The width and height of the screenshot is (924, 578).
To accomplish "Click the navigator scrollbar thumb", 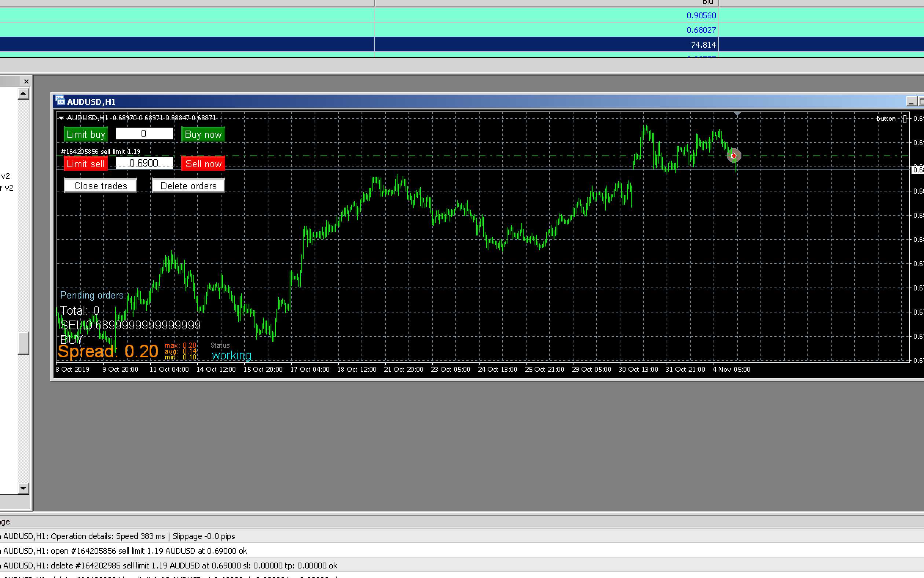I will 23,343.
